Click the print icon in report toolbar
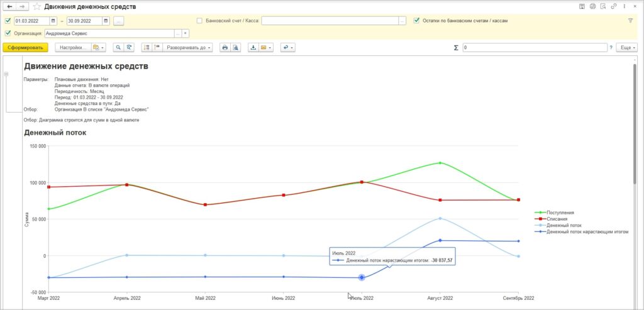 [x=225, y=48]
